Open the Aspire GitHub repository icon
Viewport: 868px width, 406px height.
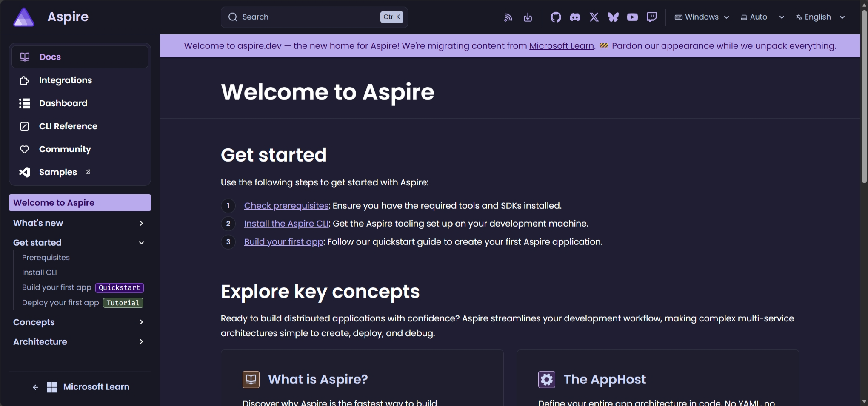click(x=555, y=17)
